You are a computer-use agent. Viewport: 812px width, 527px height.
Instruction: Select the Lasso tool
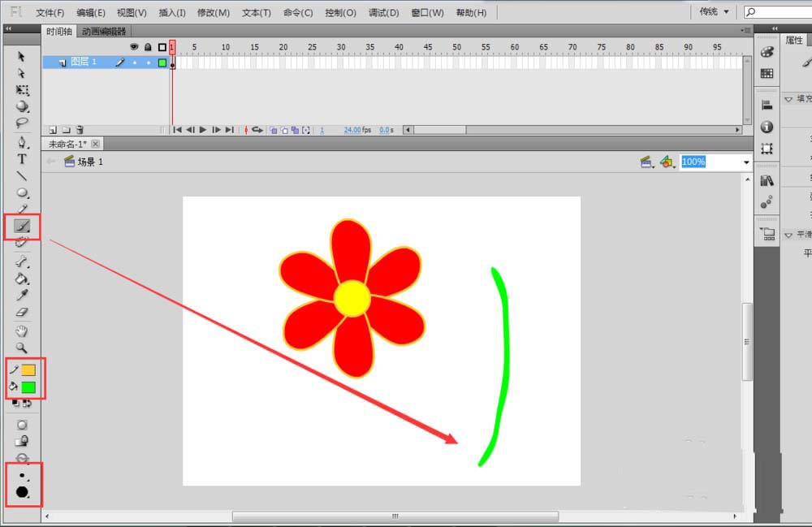click(x=22, y=123)
